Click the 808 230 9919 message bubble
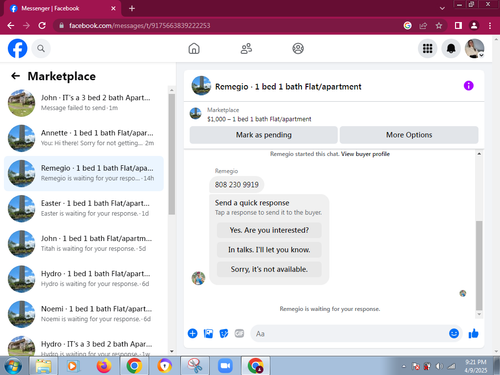This screenshot has height=375, width=500. click(237, 185)
